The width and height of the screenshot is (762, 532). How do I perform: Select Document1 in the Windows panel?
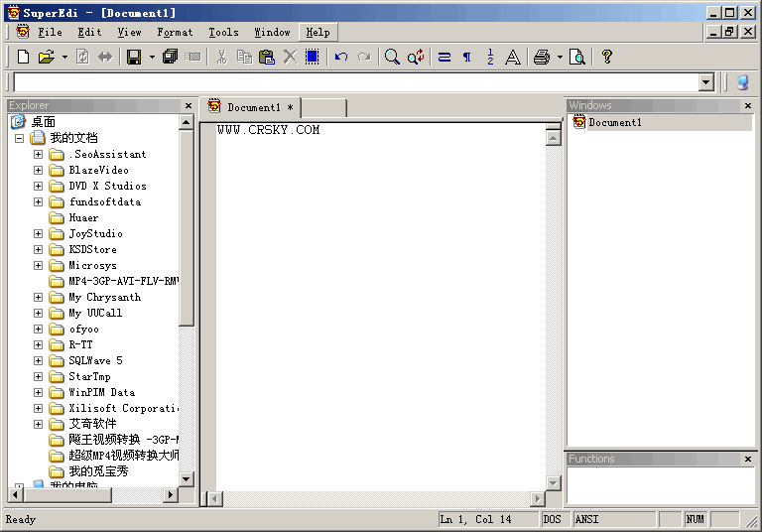614,122
